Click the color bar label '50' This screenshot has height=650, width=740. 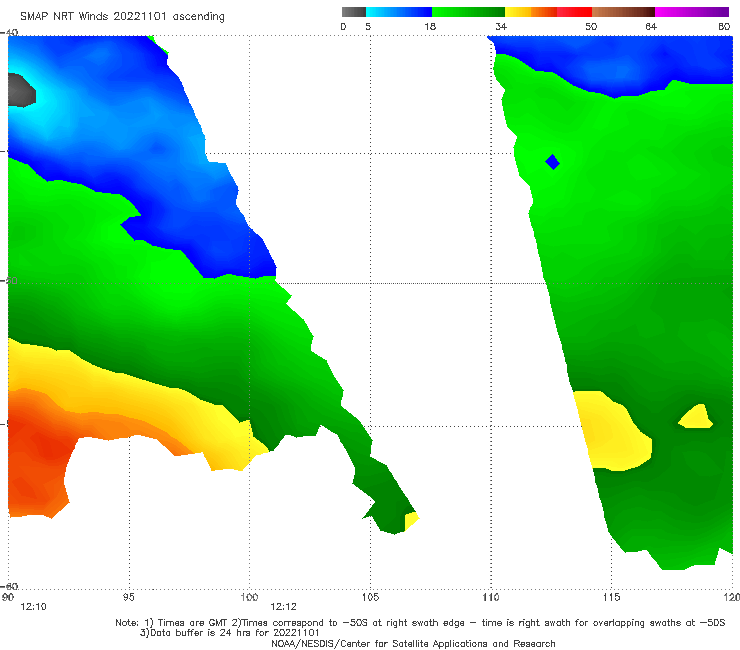591,27
